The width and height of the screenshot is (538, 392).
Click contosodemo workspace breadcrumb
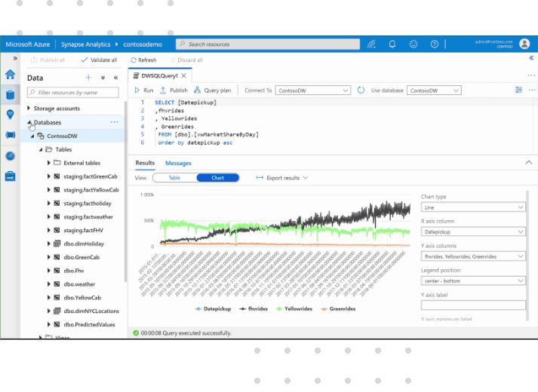pyautogui.click(x=143, y=44)
